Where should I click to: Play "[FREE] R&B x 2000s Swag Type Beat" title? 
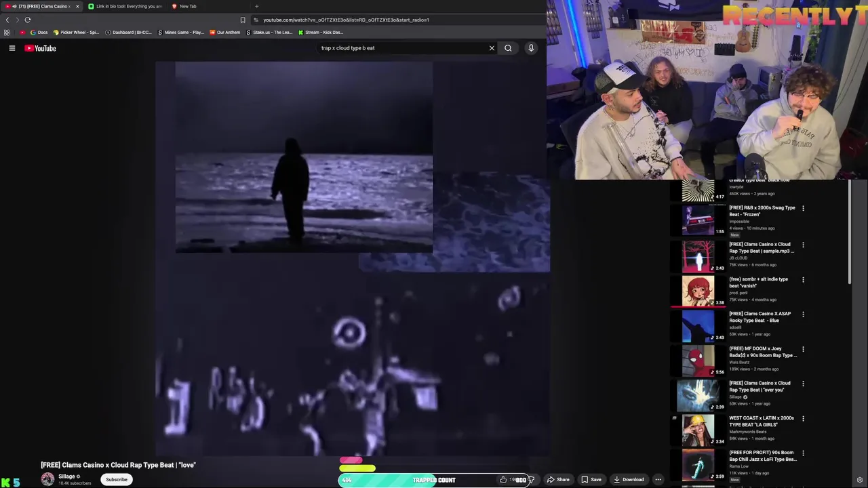point(762,211)
